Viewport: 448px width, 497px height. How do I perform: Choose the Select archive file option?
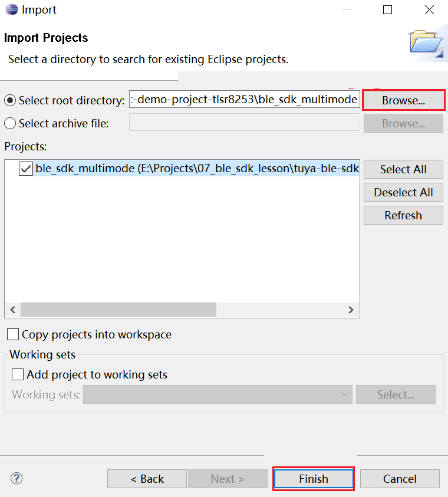pos(10,123)
